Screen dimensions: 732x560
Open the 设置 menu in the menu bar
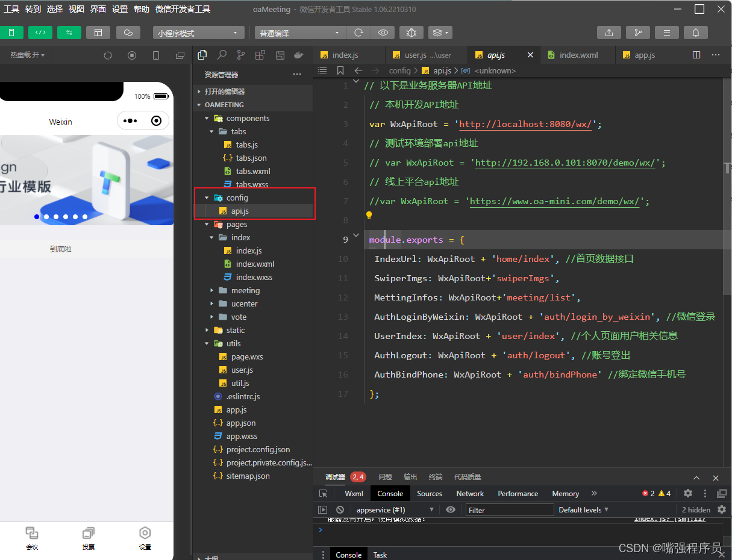click(120, 9)
